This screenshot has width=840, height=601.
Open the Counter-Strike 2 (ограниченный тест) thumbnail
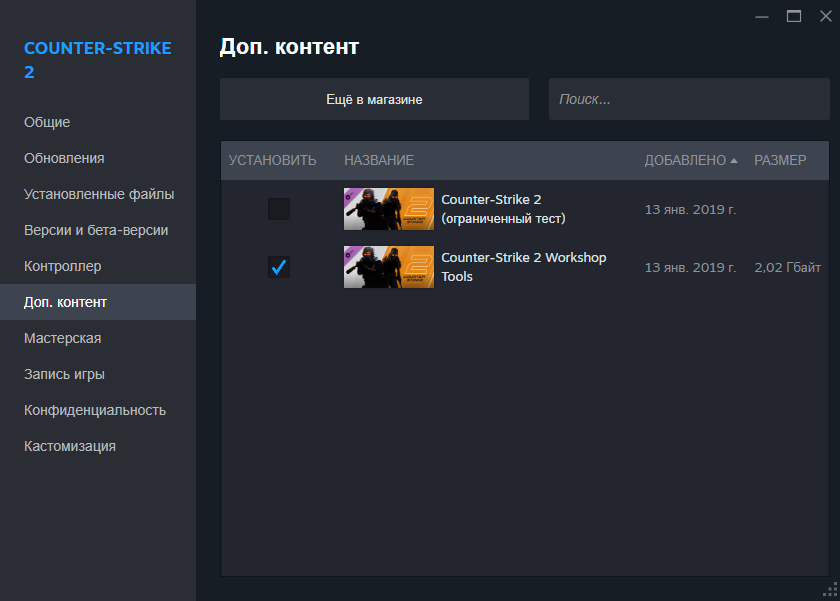coord(388,209)
